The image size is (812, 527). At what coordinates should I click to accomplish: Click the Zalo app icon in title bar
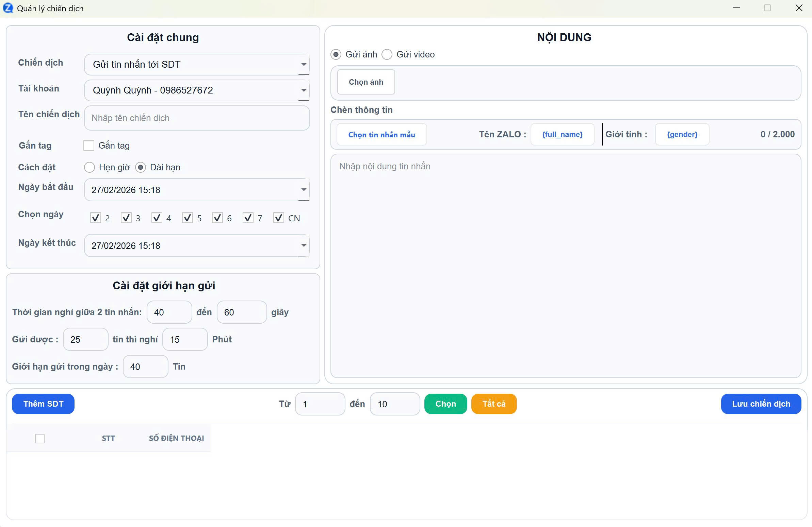(x=7, y=8)
